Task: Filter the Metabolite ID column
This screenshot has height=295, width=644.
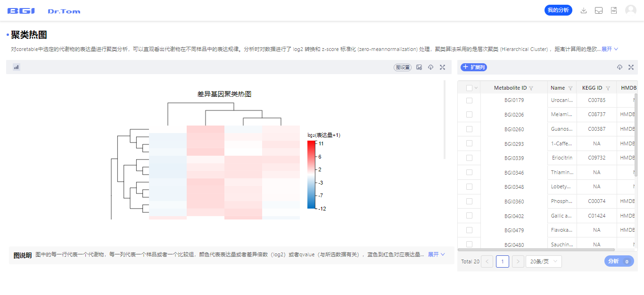Action: pyautogui.click(x=531, y=88)
